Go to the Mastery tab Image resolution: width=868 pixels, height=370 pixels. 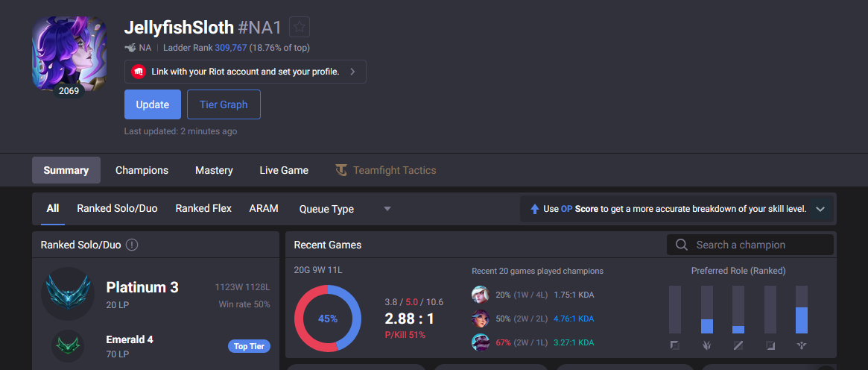point(214,170)
